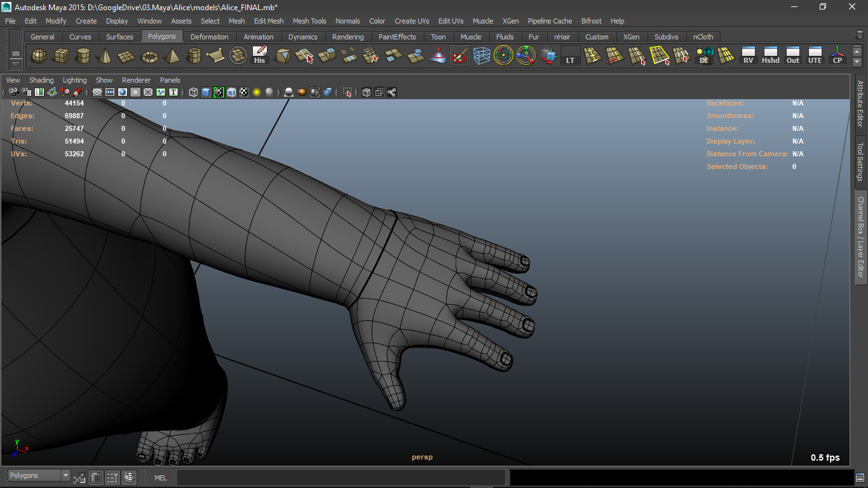Create a polygon pipe from the shelf
Screen dimensions: 868x488
[194, 56]
